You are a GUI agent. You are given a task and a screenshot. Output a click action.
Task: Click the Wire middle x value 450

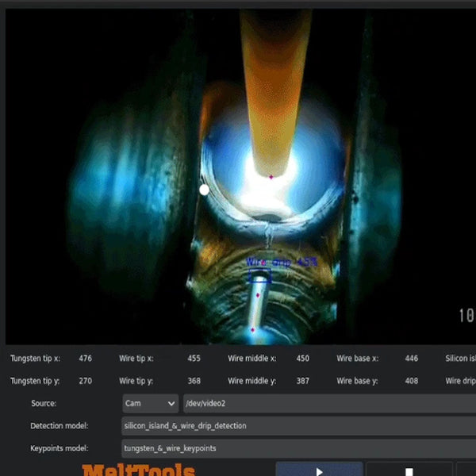(303, 359)
